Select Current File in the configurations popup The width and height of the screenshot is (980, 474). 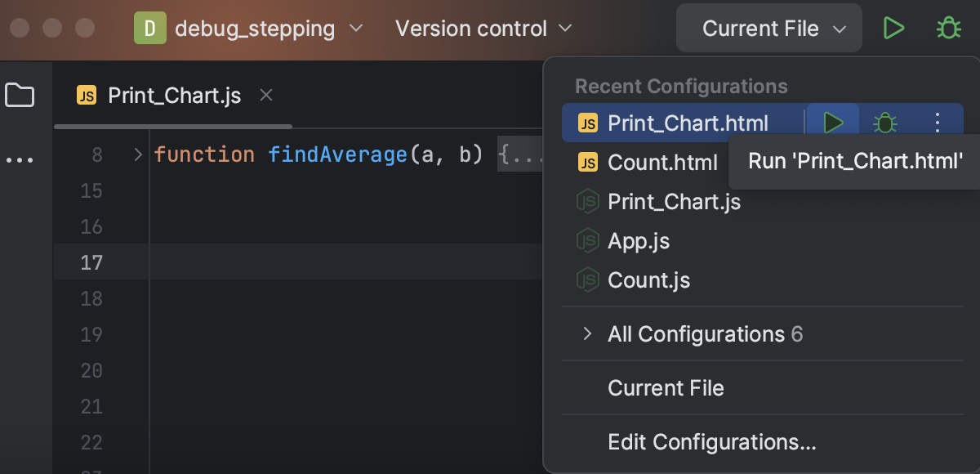(x=666, y=388)
